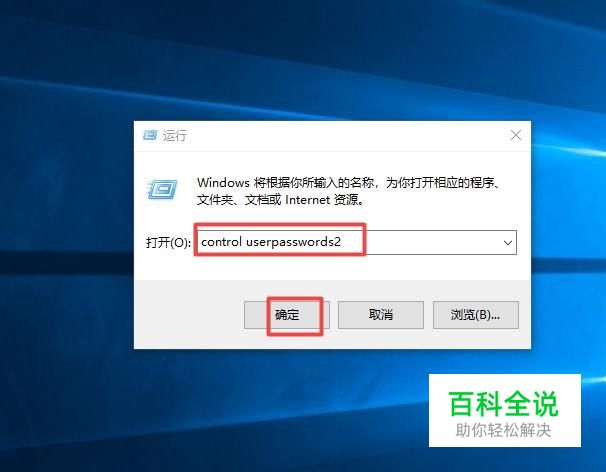Click the small Run icon in title bar
Screen dimensions: 606x472
tap(150, 135)
